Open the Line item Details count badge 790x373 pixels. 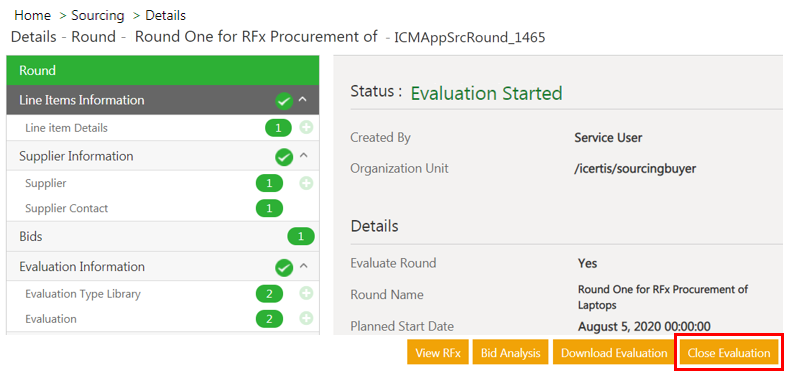[278, 128]
